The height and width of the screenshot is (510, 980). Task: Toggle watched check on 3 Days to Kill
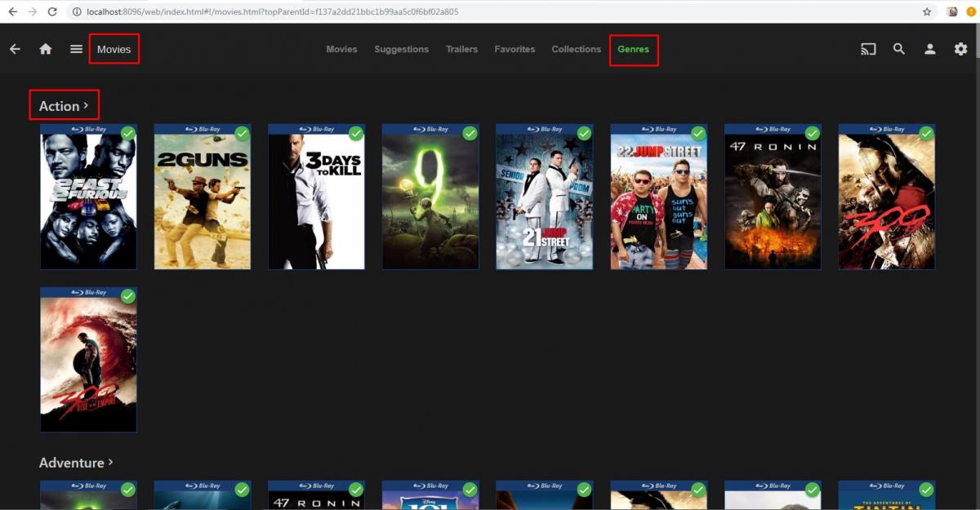[356, 133]
